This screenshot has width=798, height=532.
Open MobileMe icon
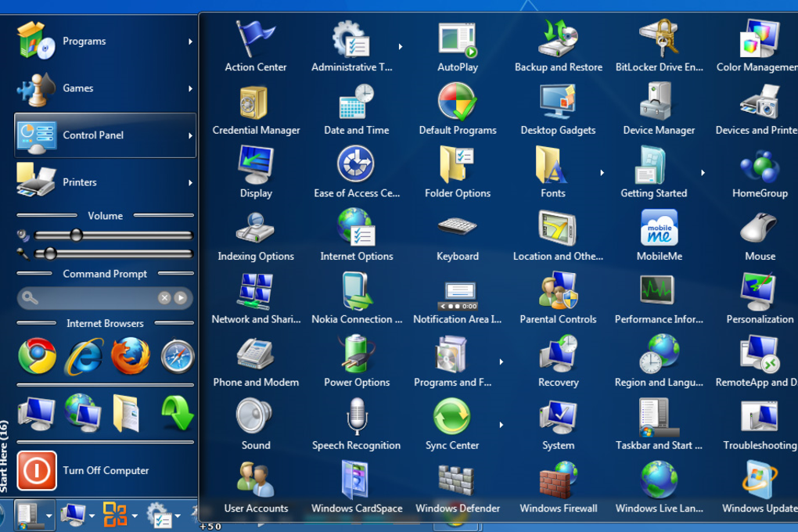pos(659,228)
